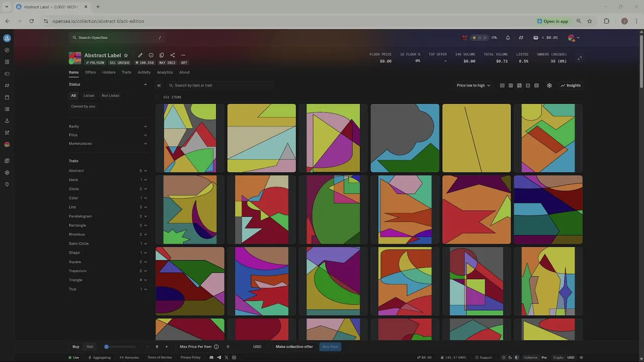Expand the Triangle trait
Screen dimensions: 644x362
pyautogui.click(x=108, y=280)
